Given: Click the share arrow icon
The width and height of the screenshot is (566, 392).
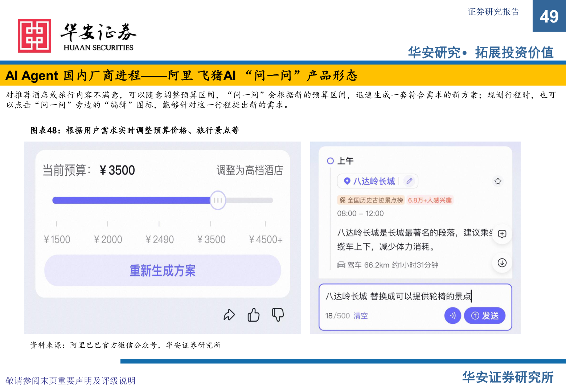Looking at the screenshot, I should (229, 315).
